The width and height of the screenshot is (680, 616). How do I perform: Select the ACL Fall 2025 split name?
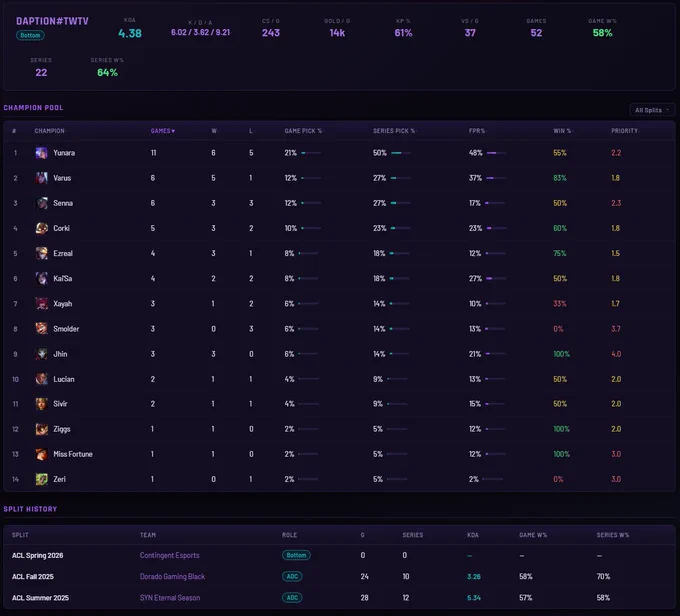tap(33, 577)
